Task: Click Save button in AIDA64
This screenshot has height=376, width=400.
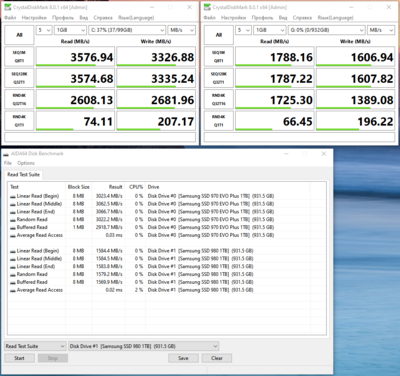Action: pyautogui.click(x=183, y=358)
